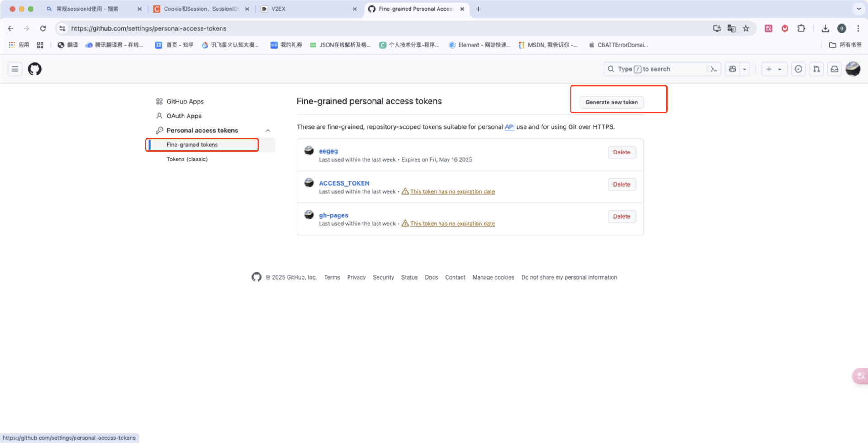Screen dimensions: 868x443
Task: Open a new browser tab
Action: (478, 9)
